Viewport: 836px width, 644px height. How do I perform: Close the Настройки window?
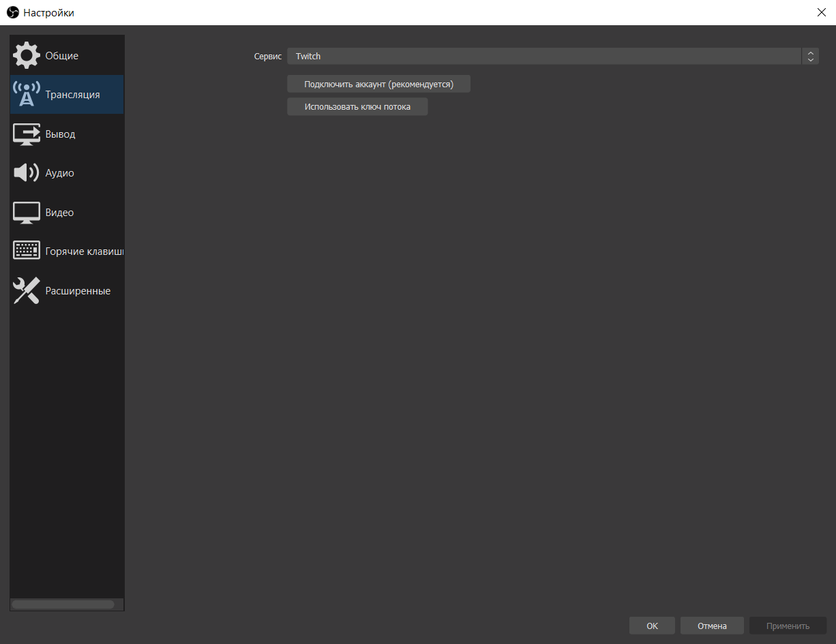pos(821,12)
